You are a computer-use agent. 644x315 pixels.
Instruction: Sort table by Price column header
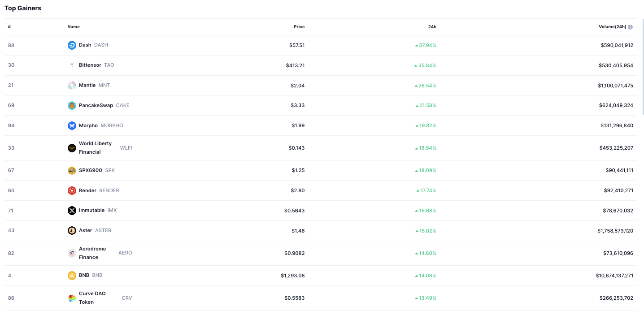coord(299,27)
